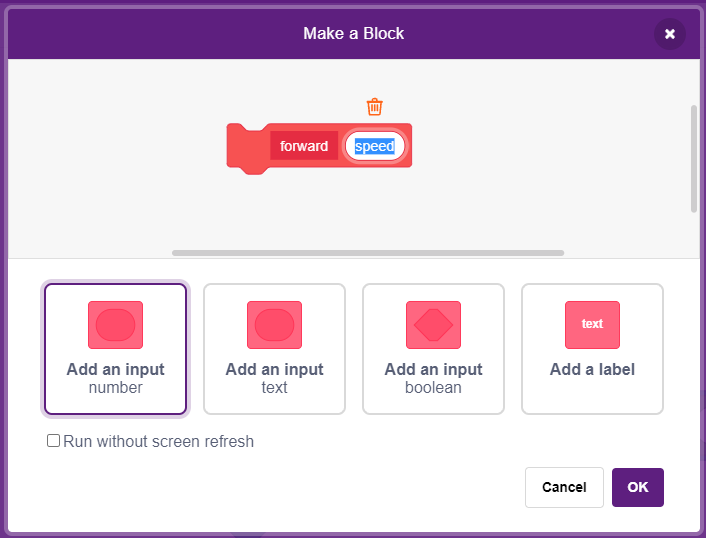Choose the 'Add an input number' caption
Viewport: 706px width, 538px height.
[x=115, y=378]
